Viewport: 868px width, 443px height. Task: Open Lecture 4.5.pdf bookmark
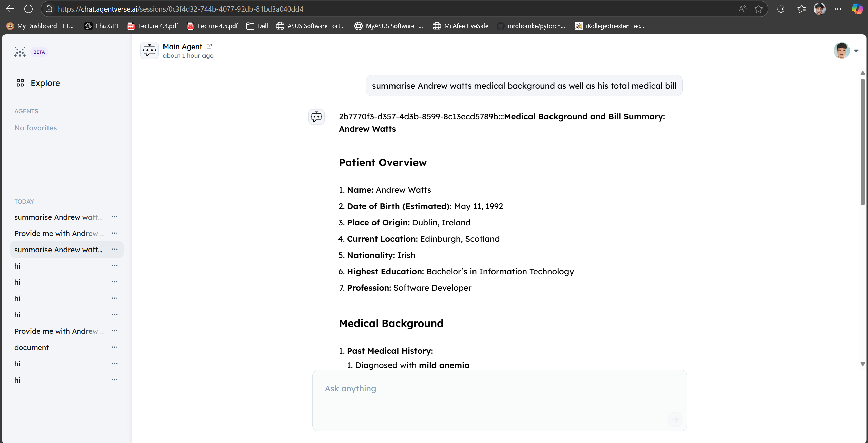(212, 26)
